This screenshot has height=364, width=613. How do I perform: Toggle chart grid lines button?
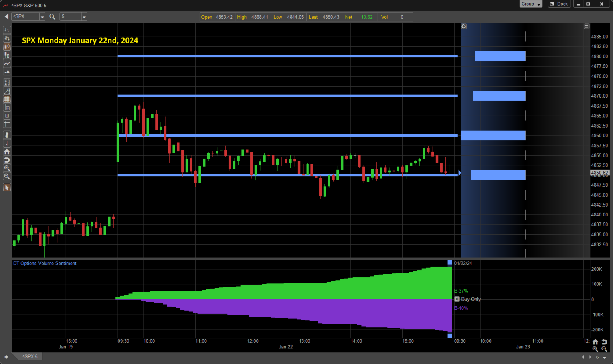click(7, 99)
